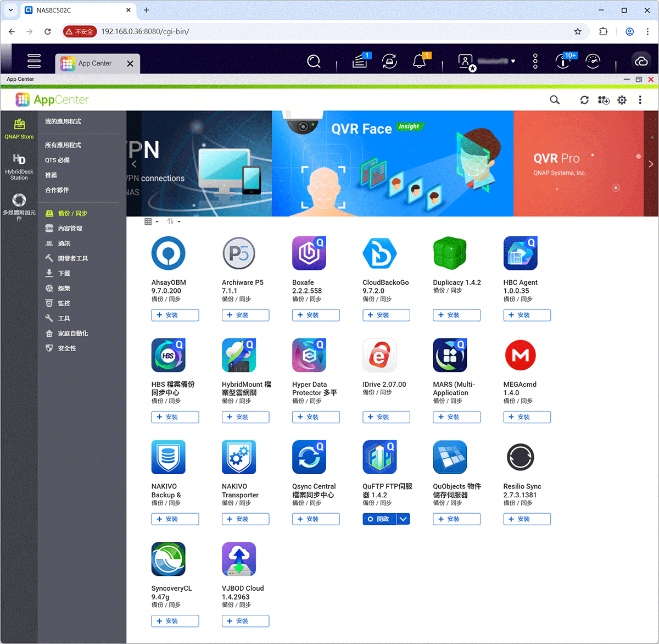Select the multimedia add-on store icon
Image resolution: width=659 pixels, height=644 pixels.
pos(19,207)
